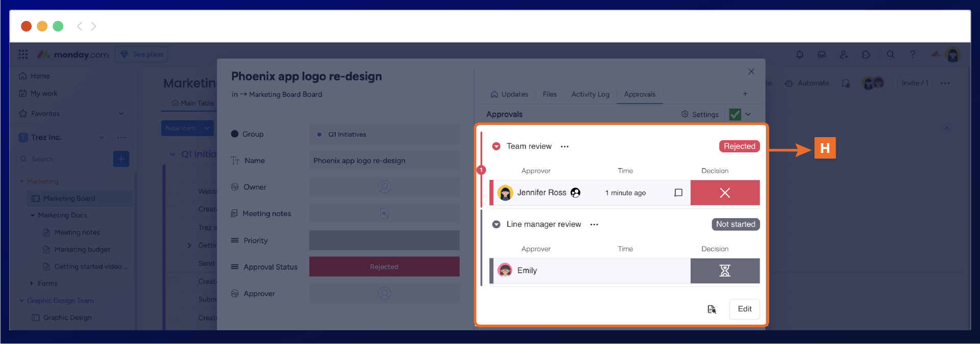This screenshot has height=344, width=980.
Task: Click Jennifer Ross comment note icon
Action: point(679,193)
